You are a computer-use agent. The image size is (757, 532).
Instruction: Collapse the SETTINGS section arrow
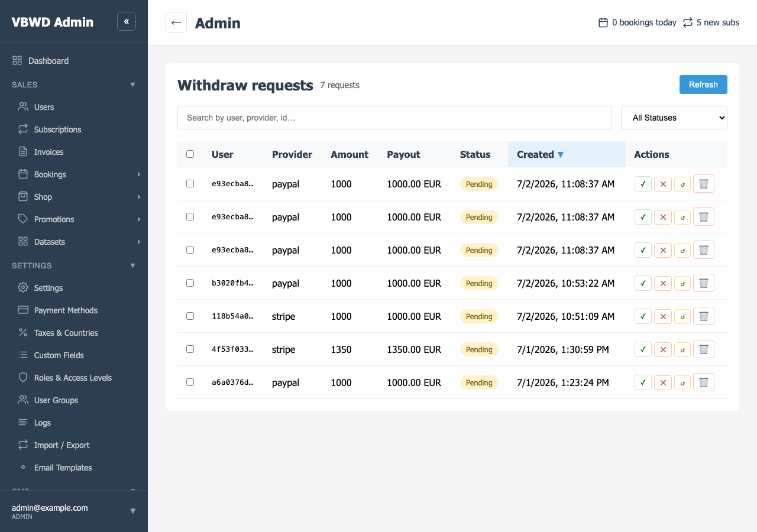132,265
